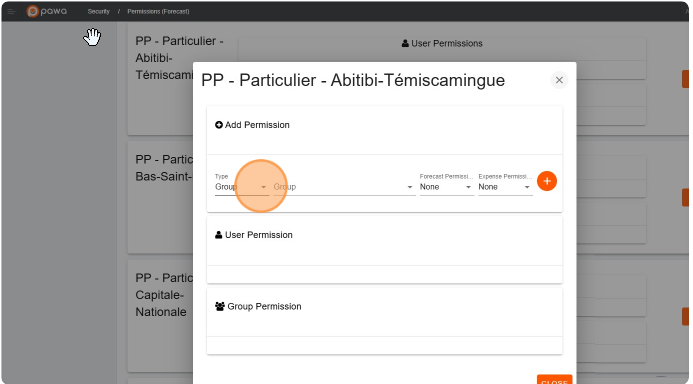Click the dialog title PP - Particulier - Abitibi-Témiscamingue
The image size is (693, 384).
tap(353, 80)
